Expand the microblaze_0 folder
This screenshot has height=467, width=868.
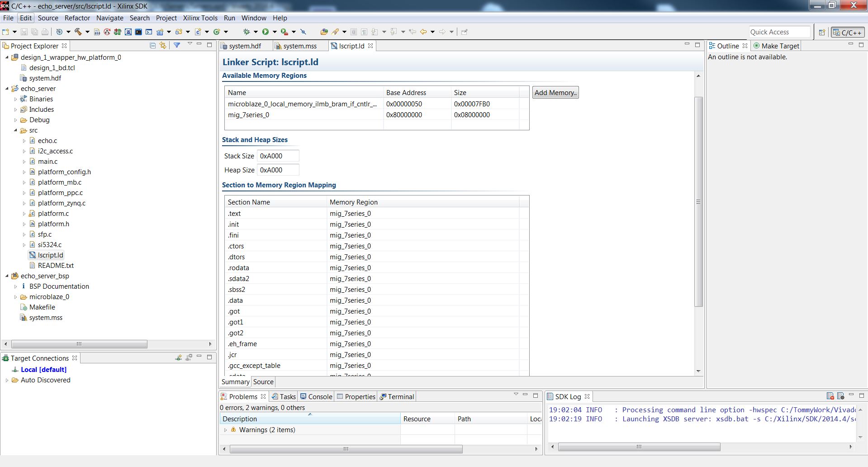15,297
